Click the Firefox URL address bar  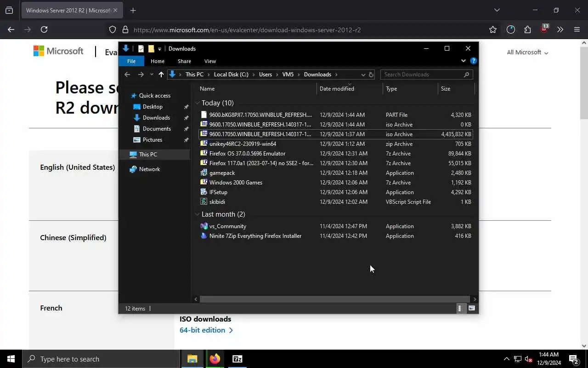click(303, 30)
